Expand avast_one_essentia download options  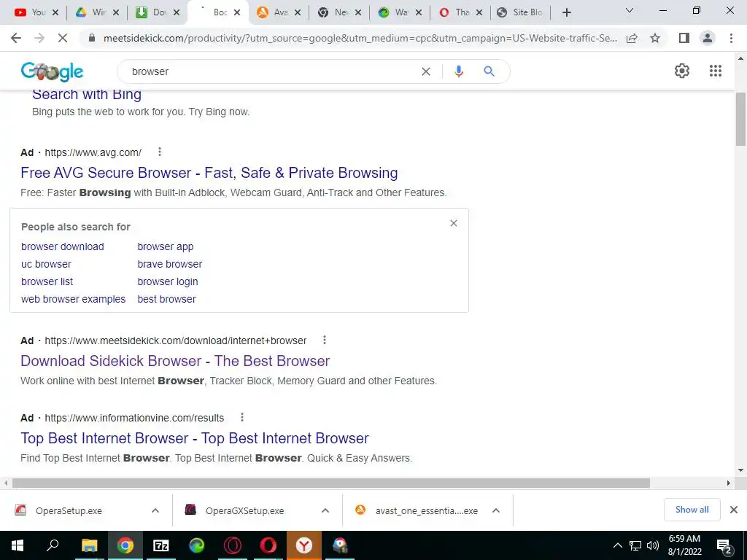coord(496,510)
